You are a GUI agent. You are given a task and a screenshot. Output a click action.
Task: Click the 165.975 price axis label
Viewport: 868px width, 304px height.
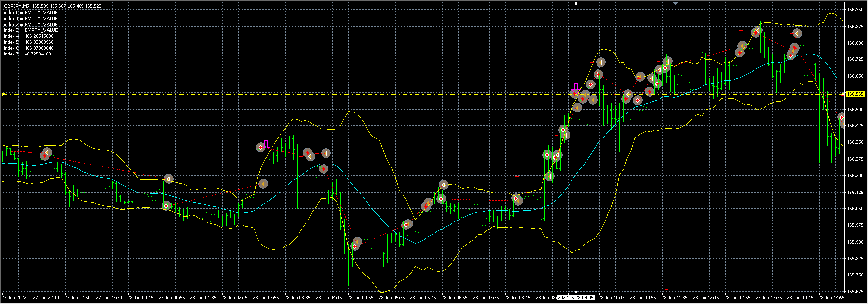click(x=855, y=225)
